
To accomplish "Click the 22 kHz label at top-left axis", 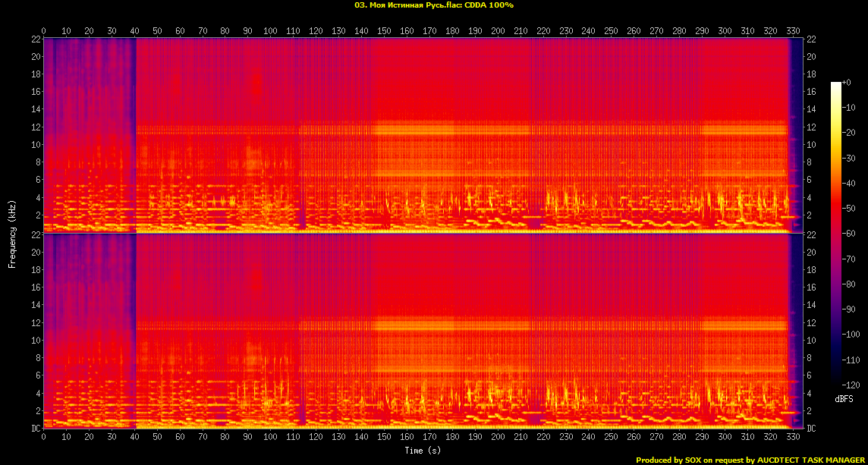I will [36, 39].
